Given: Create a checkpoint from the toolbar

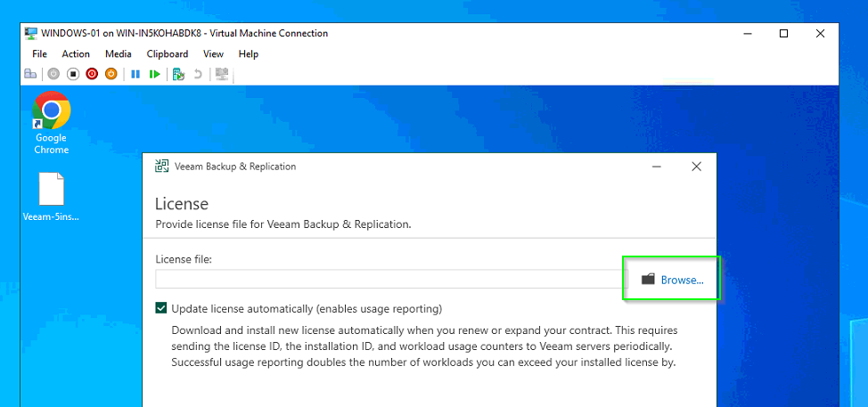Looking at the screenshot, I should click(178, 74).
